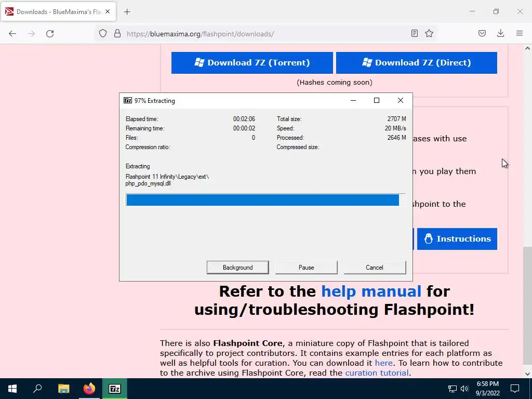This screenshot has width=532, height=399.
Task: Switch to Firefox on the taskbar
Action: click(x=89, y=389)
